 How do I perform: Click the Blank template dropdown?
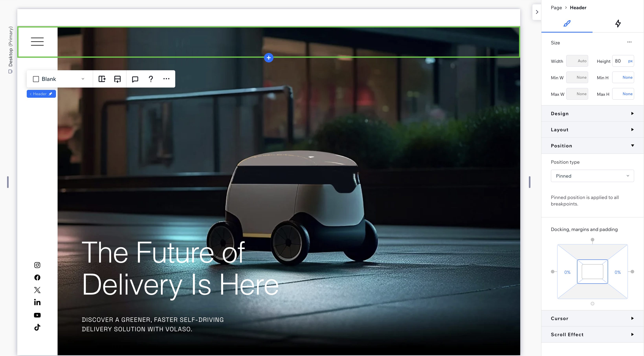click(59, 79)
